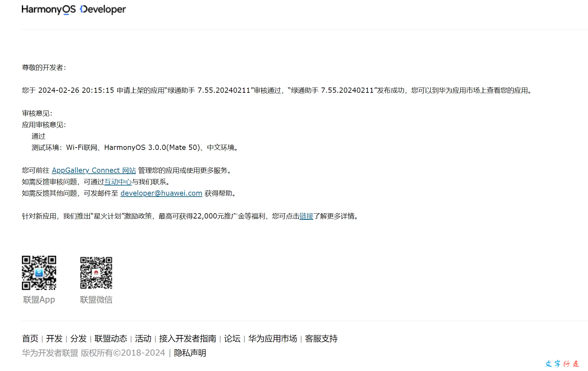
Task: Click the 测试环境 line mentioning Mate 50
Action: point(136,147)
